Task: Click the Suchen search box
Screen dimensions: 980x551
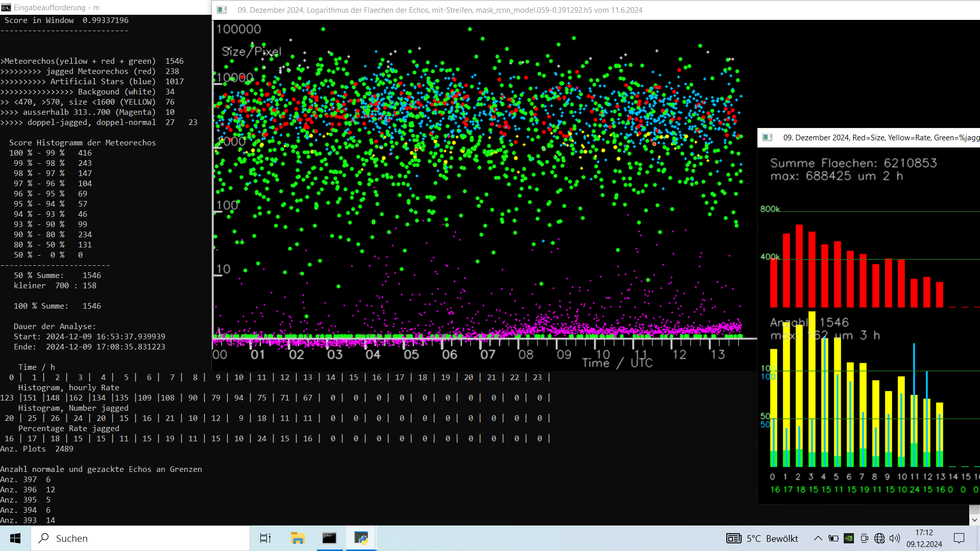Action: coord(140,538)
